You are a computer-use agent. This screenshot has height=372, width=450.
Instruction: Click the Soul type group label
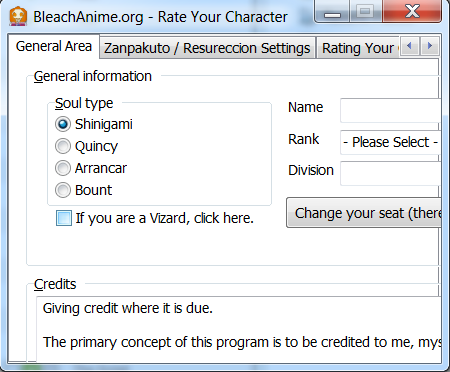84,103
